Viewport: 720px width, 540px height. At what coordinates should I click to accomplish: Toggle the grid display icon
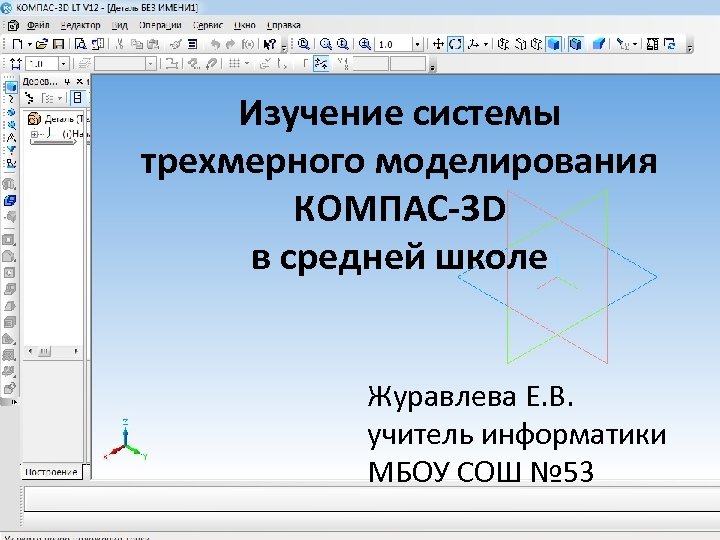coord(235,63)
